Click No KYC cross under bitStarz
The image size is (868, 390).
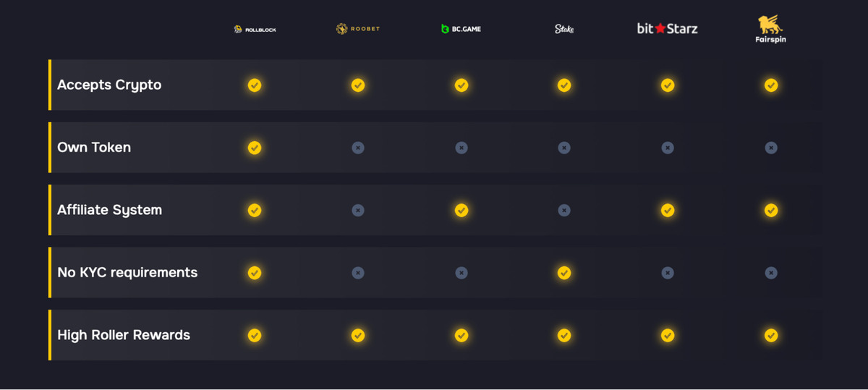click(668, 273)
